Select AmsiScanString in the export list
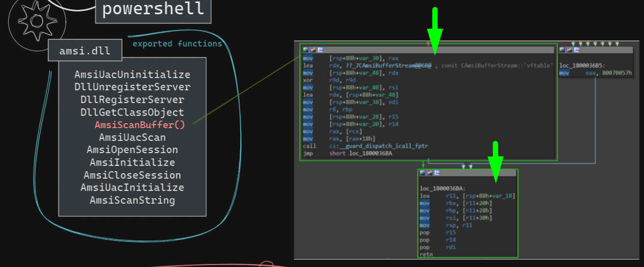Viewport: 644px width, 267px height. coord(132,200)
